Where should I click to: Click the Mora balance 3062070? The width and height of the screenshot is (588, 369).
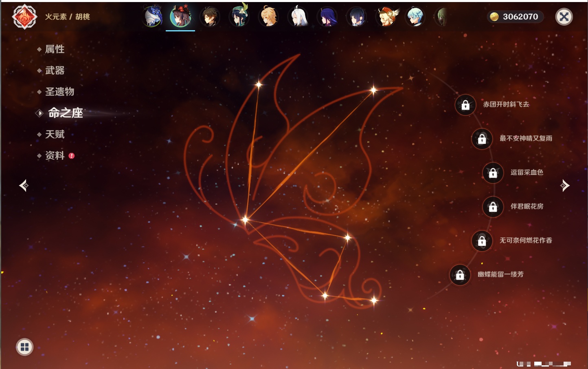pos(515,17)
